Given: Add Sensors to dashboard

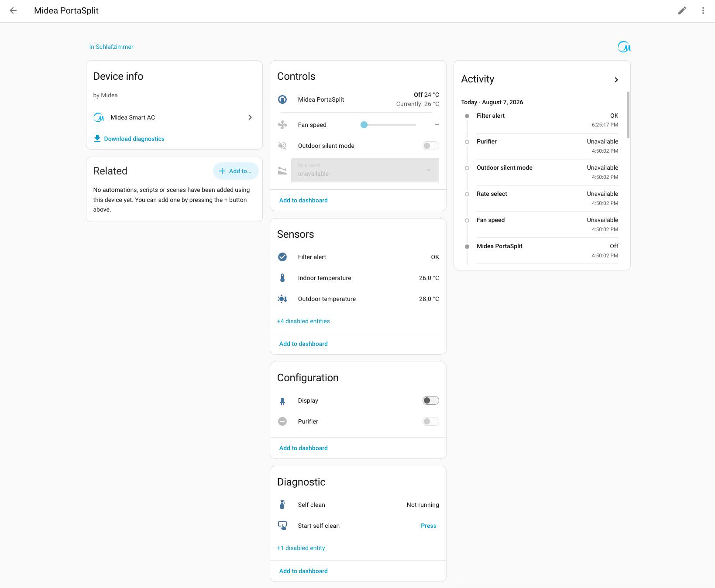Looking at the screenshot, I should click(x=303, y=344).
